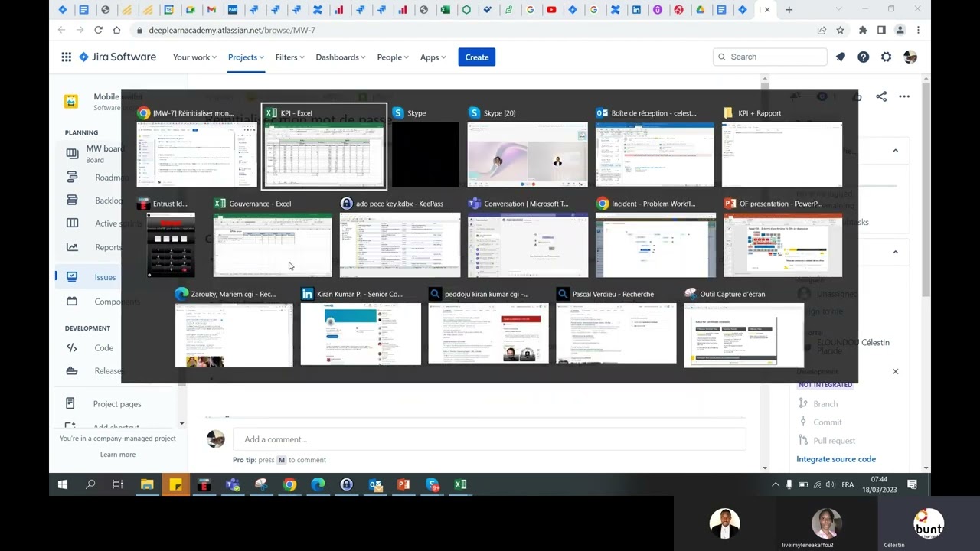
Task: Open the user profile avatar in Jira header
Action: pyautogui.click(x=910, y=57)
